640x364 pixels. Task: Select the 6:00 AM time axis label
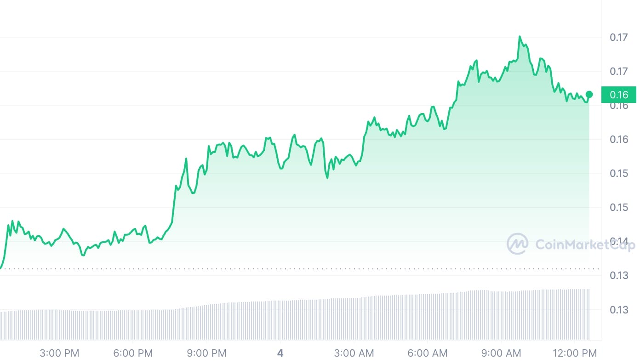coord(428,353)
